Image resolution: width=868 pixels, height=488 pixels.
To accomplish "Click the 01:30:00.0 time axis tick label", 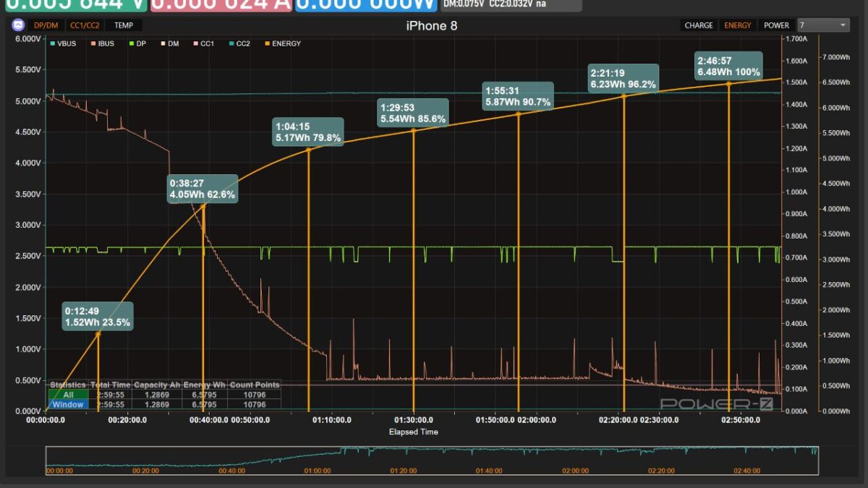I will coord(414,419).
